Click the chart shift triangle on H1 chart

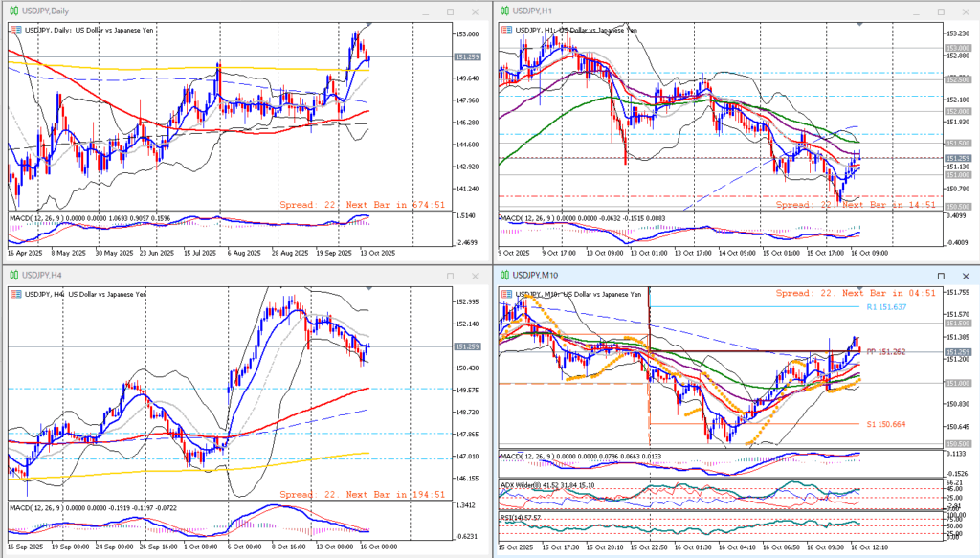[x=859, y=24]
